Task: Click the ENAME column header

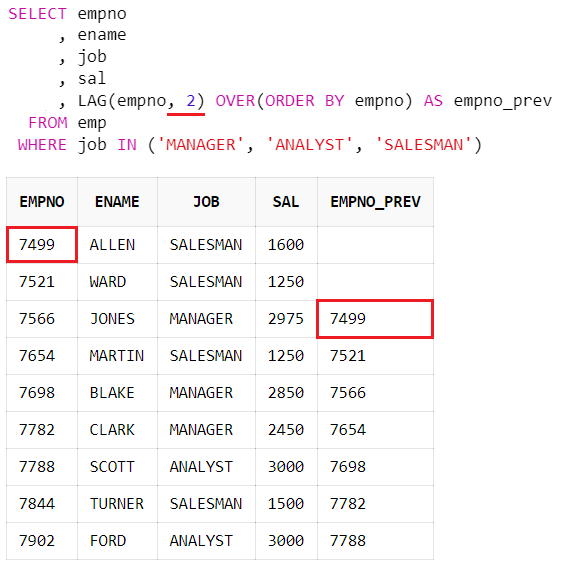Action: [117, 202]
